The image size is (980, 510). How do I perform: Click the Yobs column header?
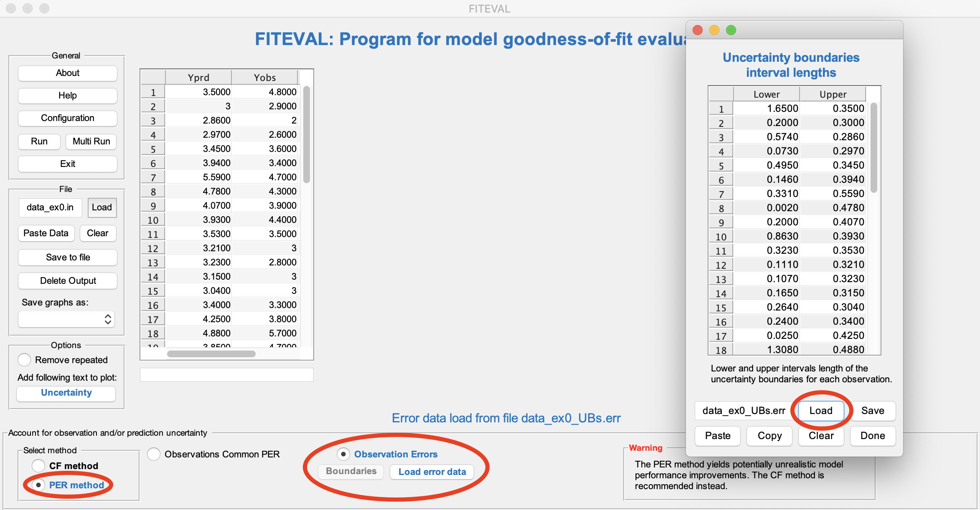[x=264, y=78]
